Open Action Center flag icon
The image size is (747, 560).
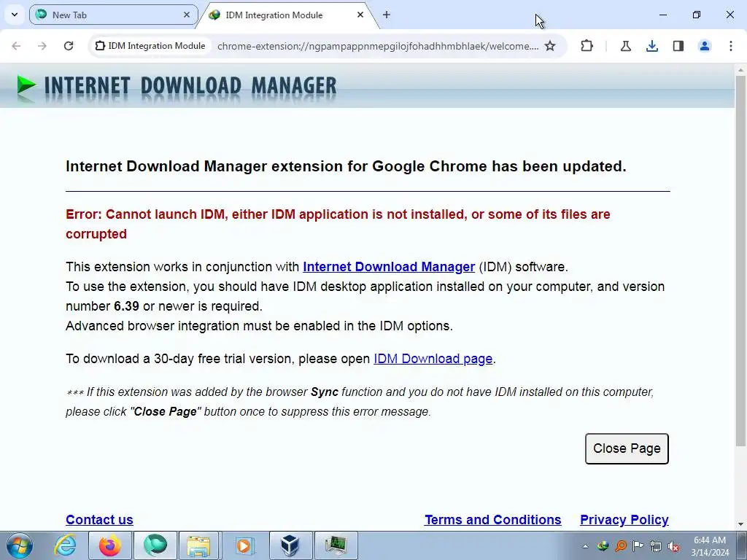pyautogui.click(x=638, y=546)
